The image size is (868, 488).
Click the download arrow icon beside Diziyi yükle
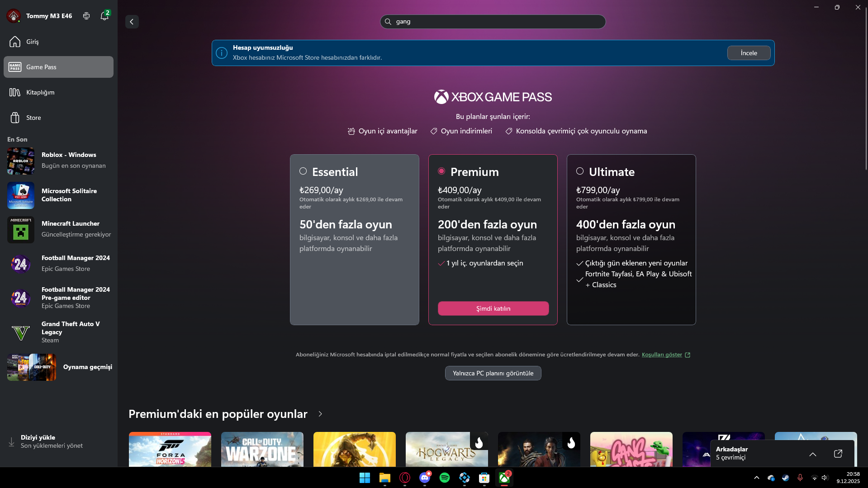(11, 441)
